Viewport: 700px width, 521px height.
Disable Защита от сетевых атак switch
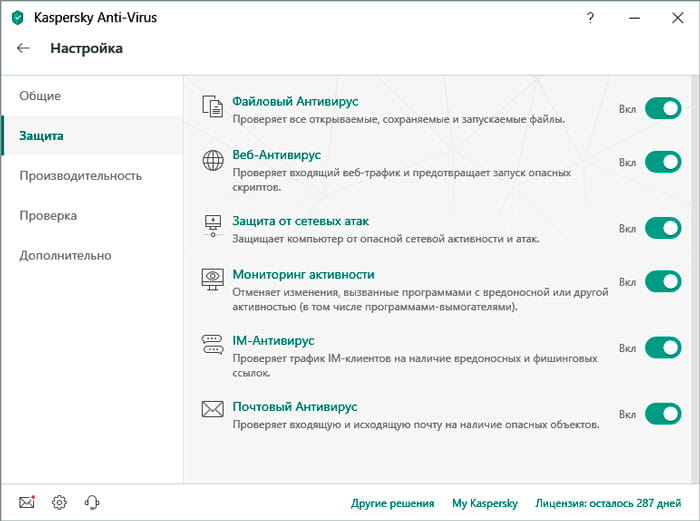click(663, 228)
